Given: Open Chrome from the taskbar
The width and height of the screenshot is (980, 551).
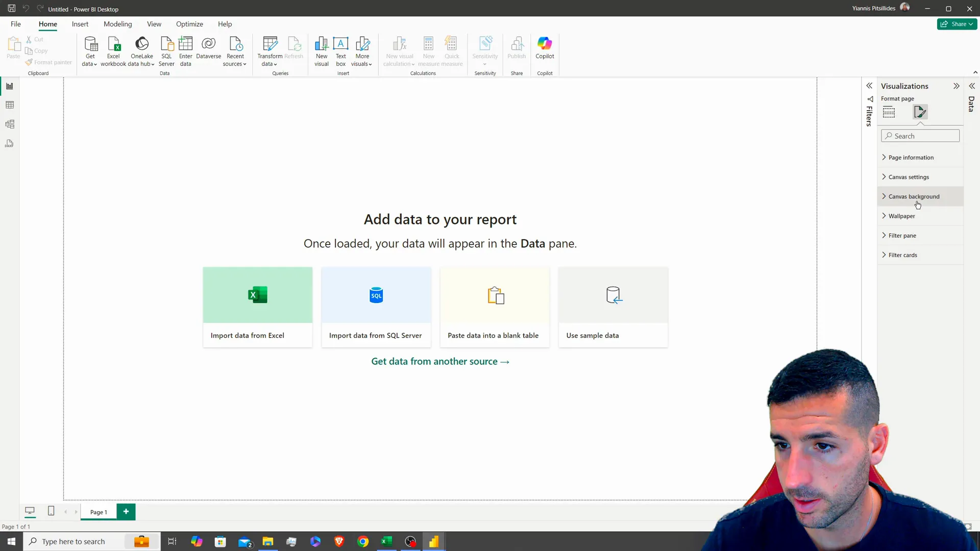Looking at the screenshot, I should 363,541.
